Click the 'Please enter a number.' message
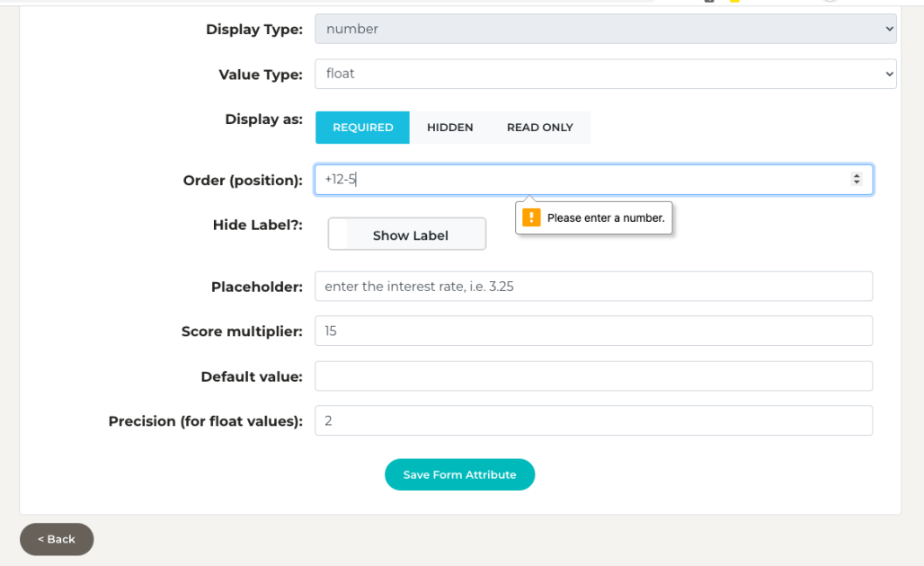The height and width of the screenshot is (566, 924). 606,218
